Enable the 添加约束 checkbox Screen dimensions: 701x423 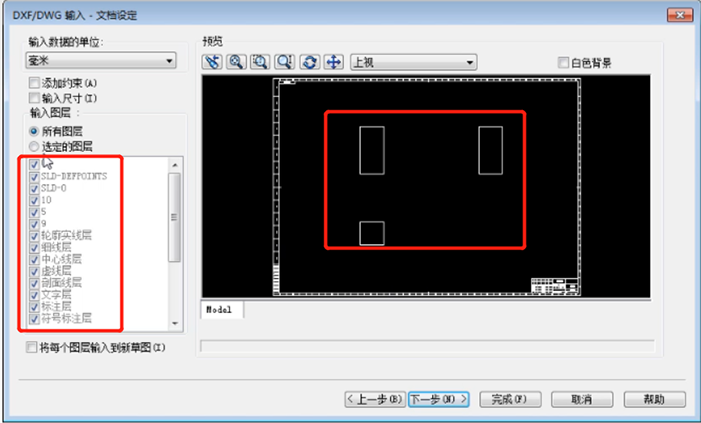36,83
